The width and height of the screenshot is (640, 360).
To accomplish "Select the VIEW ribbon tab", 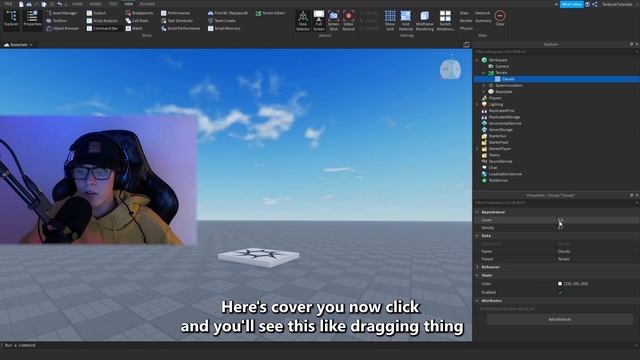I will (x=129, y=4).
